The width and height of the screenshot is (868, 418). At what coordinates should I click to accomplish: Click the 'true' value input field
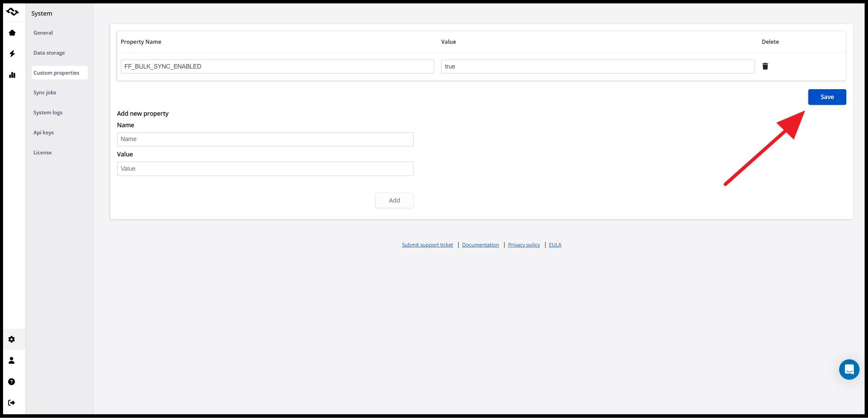(x=598, y=66)
